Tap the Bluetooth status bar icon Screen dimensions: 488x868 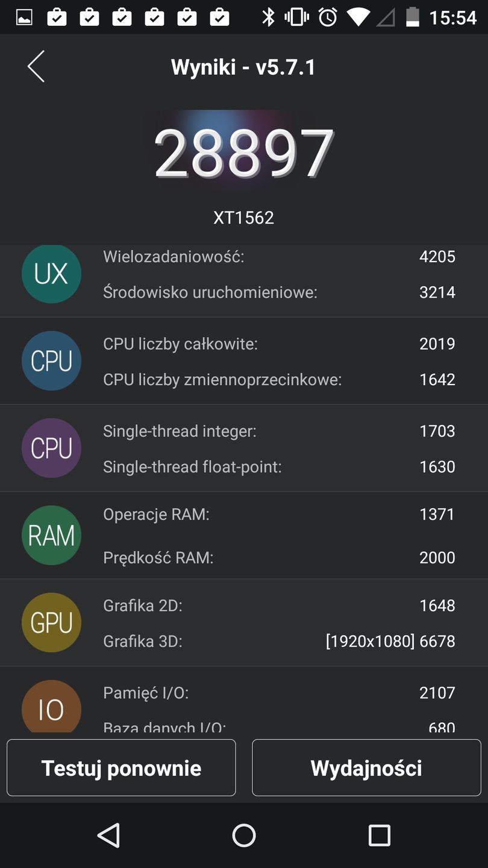click(x=268, y=17)
